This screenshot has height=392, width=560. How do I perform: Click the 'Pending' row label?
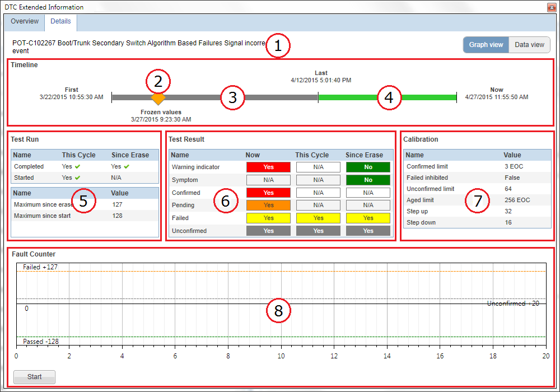click(183, 205)
